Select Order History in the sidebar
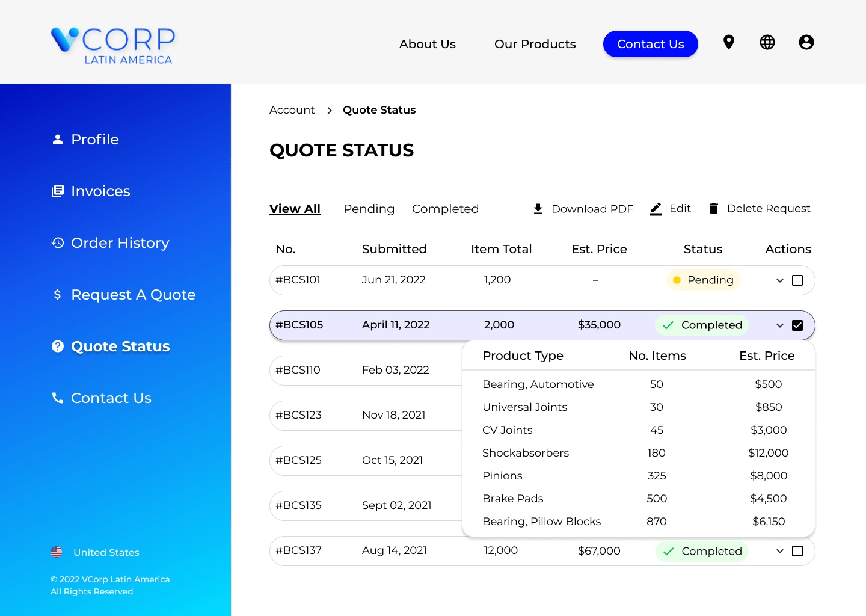This screenshot has width=866, height=616. [x=120, y=243]
